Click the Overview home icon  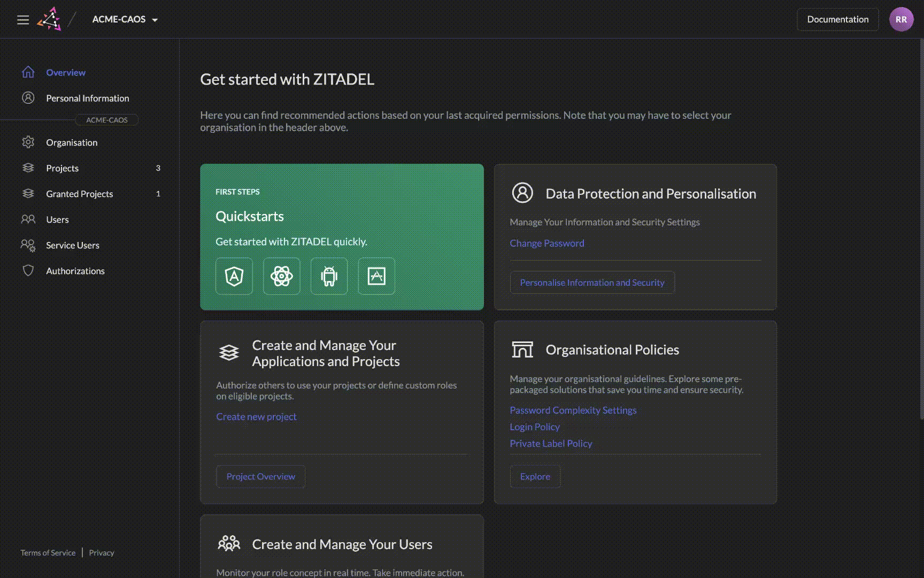(x=28, y=72)
